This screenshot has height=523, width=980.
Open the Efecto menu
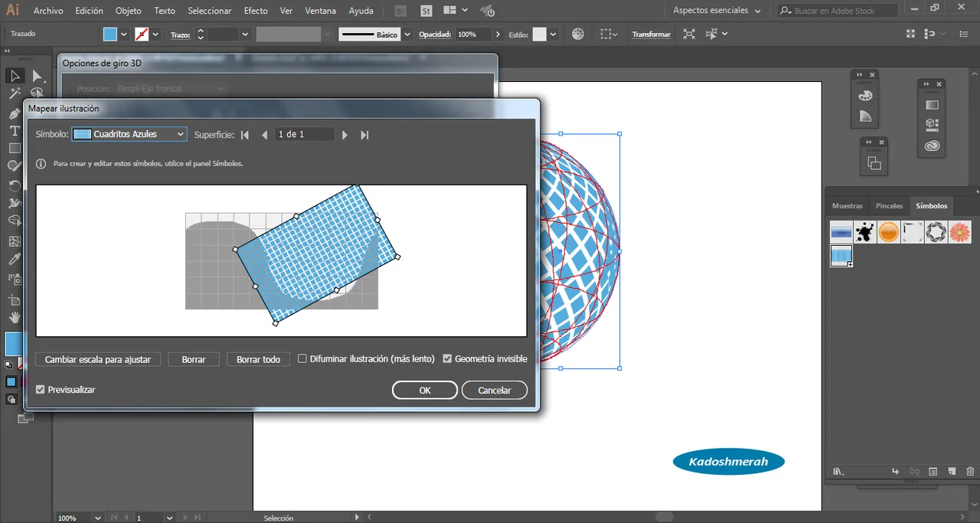[x=256, y=11]
